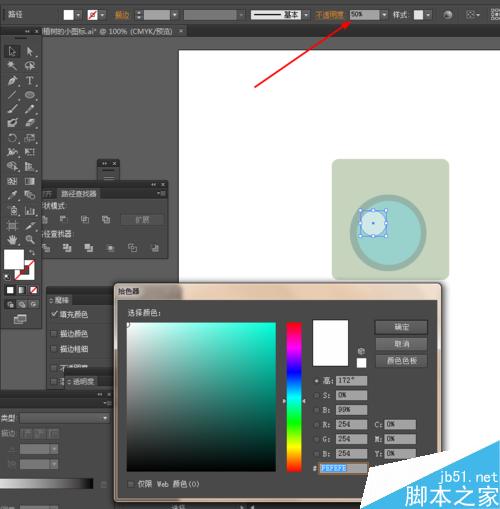Click the Cancel button in Color Picker

(x=401, y=344)
